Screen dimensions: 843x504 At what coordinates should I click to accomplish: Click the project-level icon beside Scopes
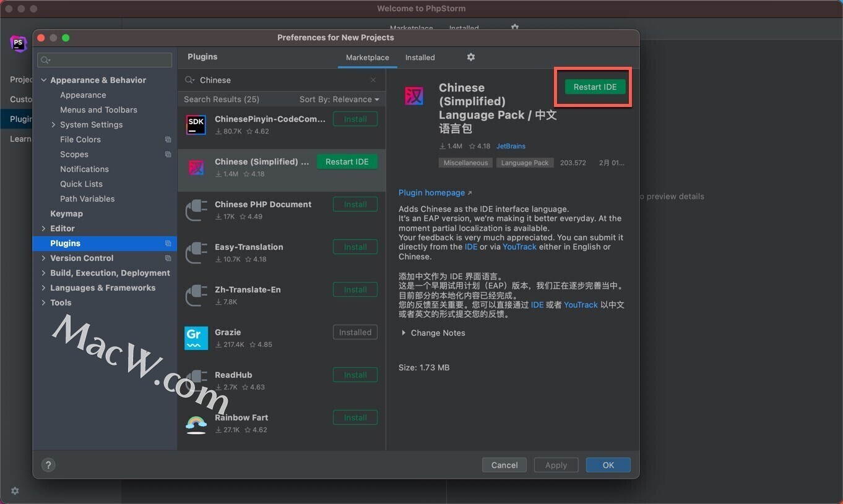[168, 155]
